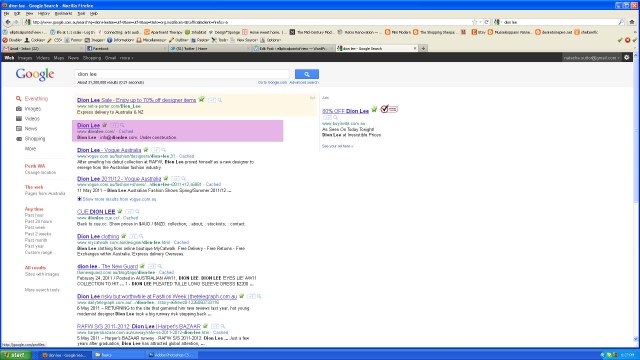Close the Google Search tab
The height and width of the screenshot is (360, 640).
pyautogui.click(x=415, y=48)
